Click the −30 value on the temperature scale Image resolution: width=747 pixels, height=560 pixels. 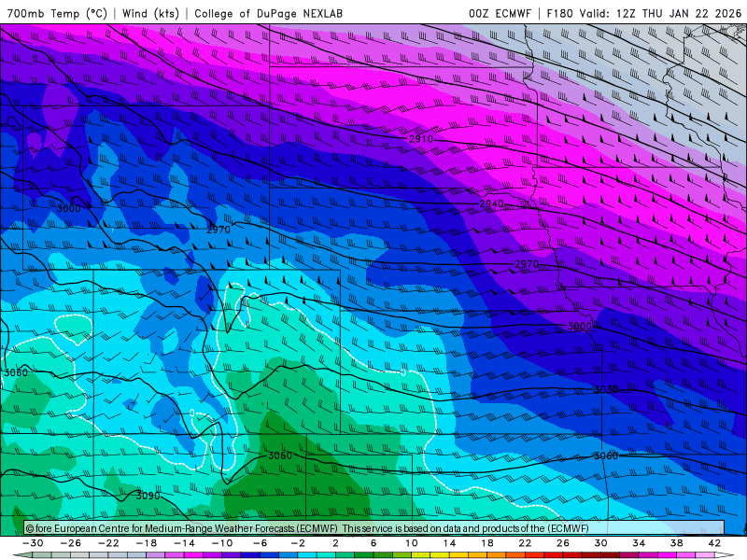tap(33, 543)
